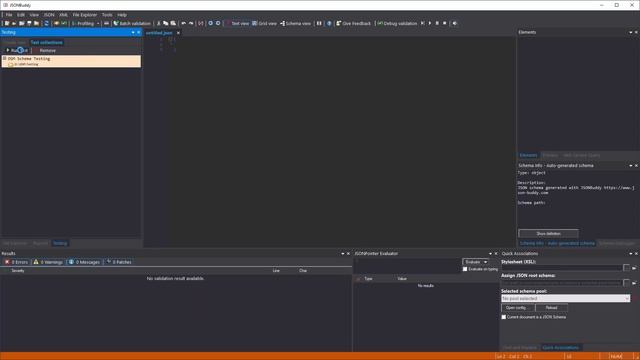Select the Testing tab at panel bottom
Screen dimensions: 640x360
60,243
